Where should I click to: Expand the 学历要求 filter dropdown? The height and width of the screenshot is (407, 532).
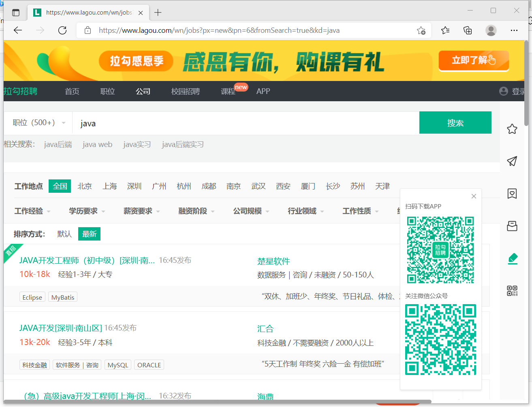click(87, 211)
